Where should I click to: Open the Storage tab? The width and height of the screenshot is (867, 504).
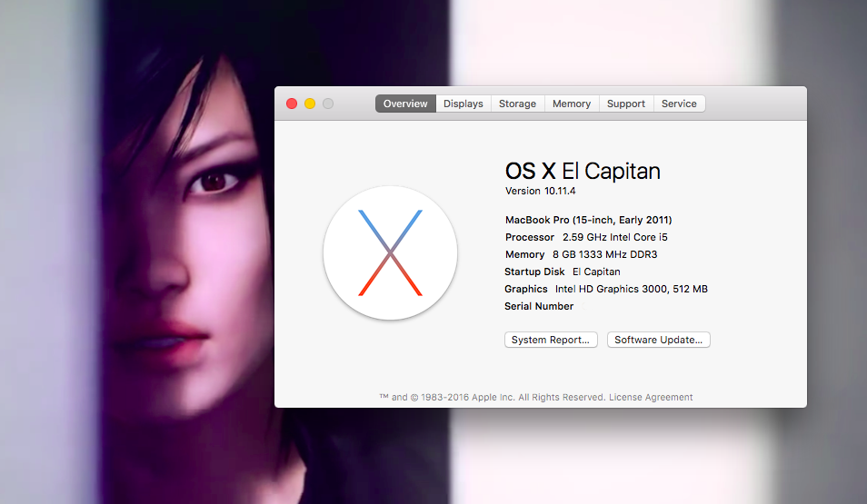517,104
